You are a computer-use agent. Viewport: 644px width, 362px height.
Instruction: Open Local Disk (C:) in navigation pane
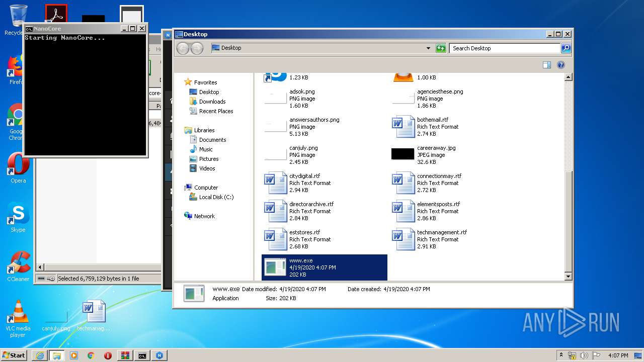click(216, 197)
